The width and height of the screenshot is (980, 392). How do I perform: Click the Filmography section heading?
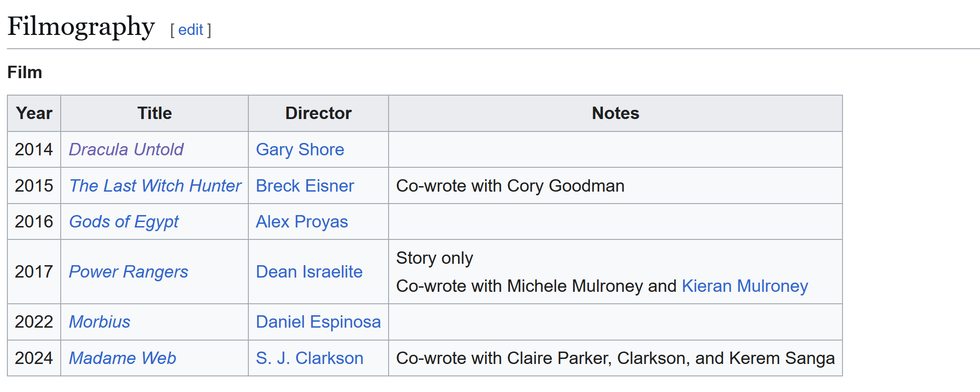(81, 27)
